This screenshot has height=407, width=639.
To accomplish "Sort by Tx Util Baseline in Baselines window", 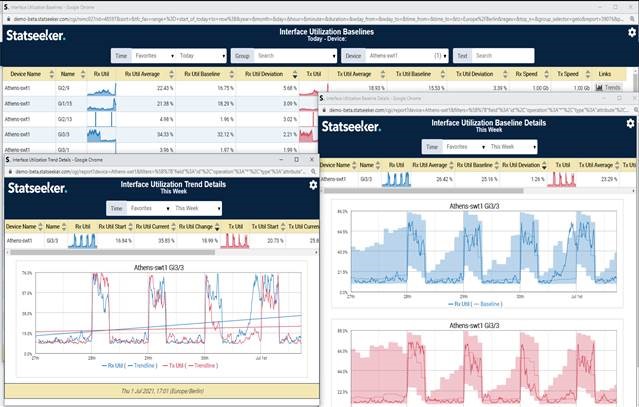I will pyautogui.click(x=443, y=74).
